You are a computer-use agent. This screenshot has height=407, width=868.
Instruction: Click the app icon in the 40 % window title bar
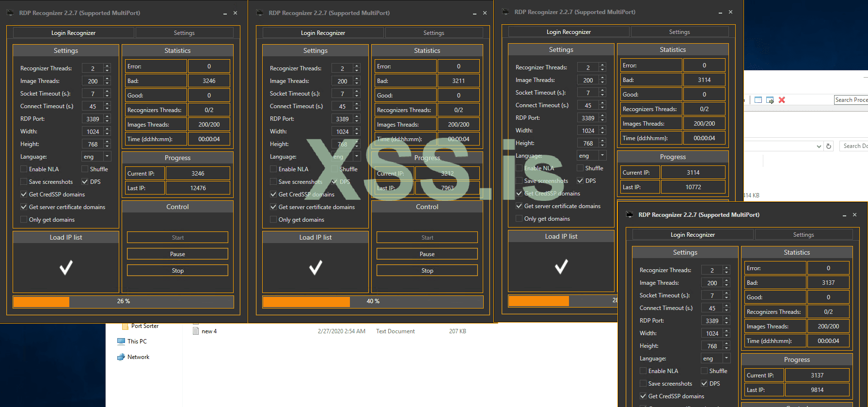pos(260,13)
